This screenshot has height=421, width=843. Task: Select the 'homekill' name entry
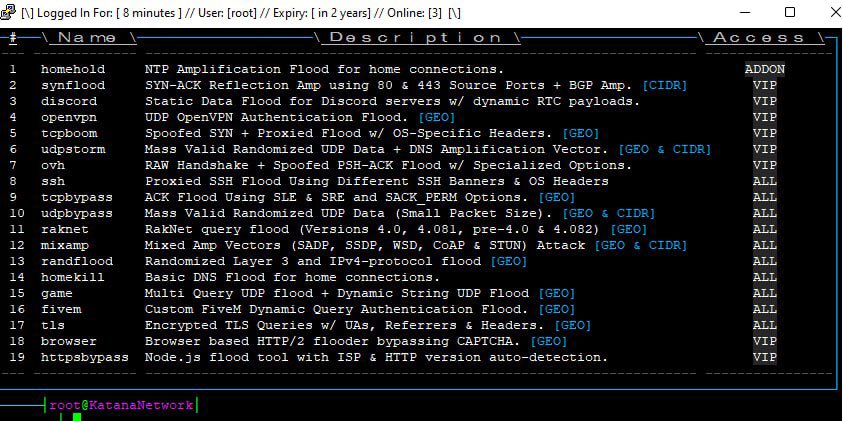[x=73, y=277]
